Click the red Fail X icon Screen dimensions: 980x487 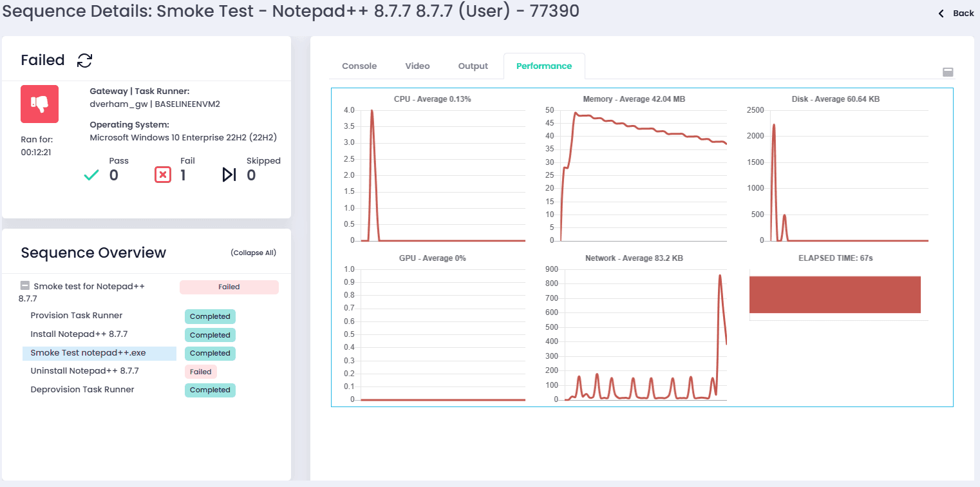(163, 175)
